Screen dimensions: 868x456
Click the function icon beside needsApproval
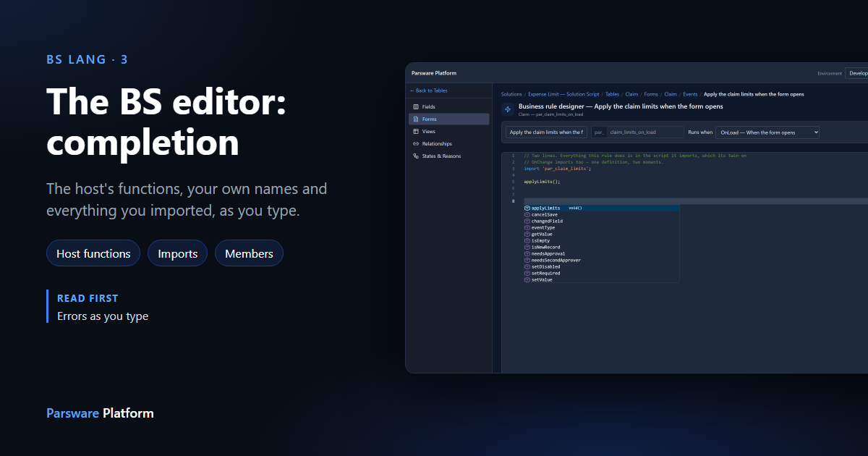pos(527,254)
